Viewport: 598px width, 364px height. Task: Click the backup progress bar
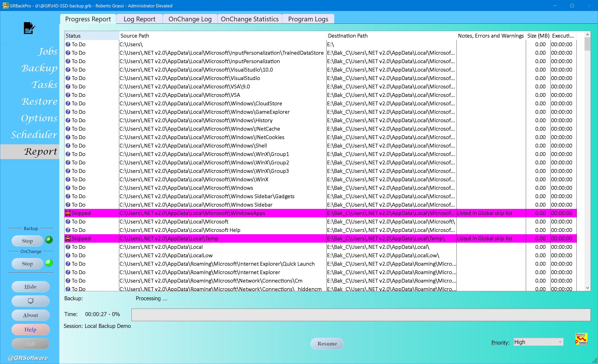click(x=361, y=315)
